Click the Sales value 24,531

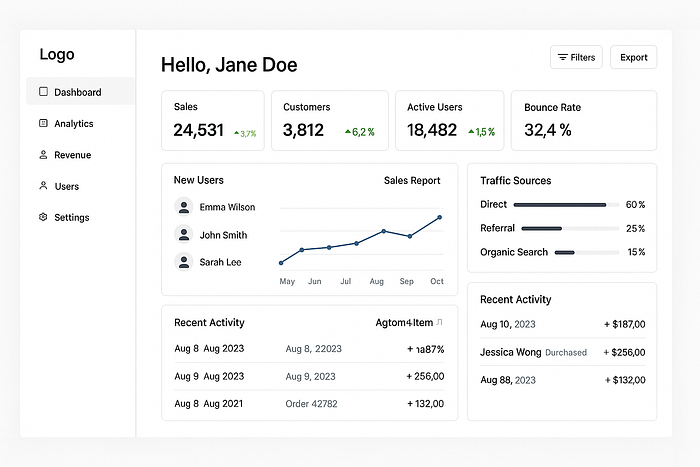pos(198,130)
